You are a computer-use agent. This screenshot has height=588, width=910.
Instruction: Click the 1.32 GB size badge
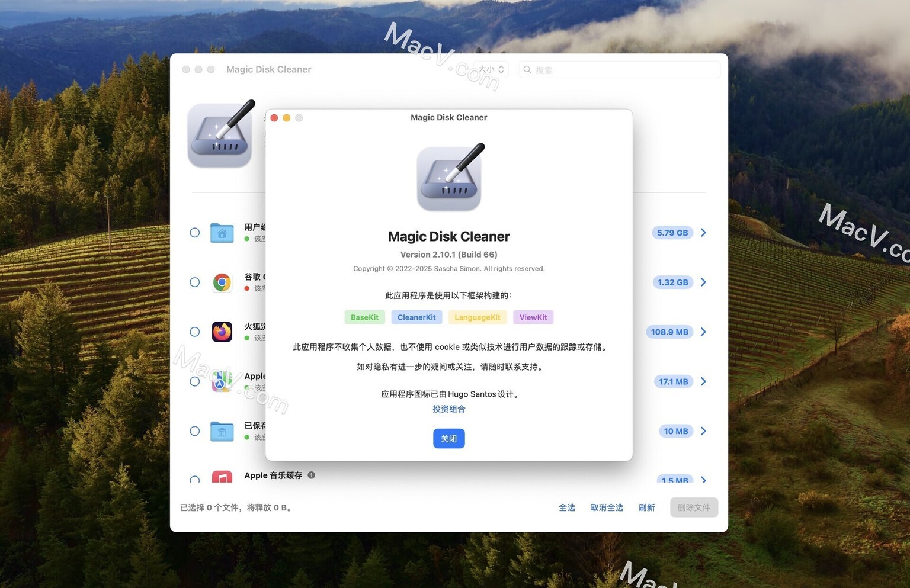[672, 282]
